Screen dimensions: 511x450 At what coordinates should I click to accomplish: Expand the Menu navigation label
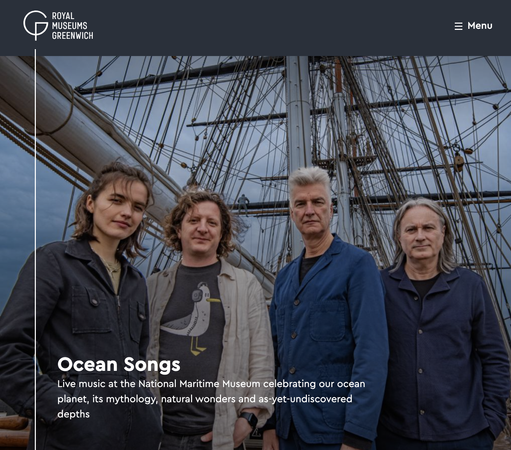(x=480, y=26)
